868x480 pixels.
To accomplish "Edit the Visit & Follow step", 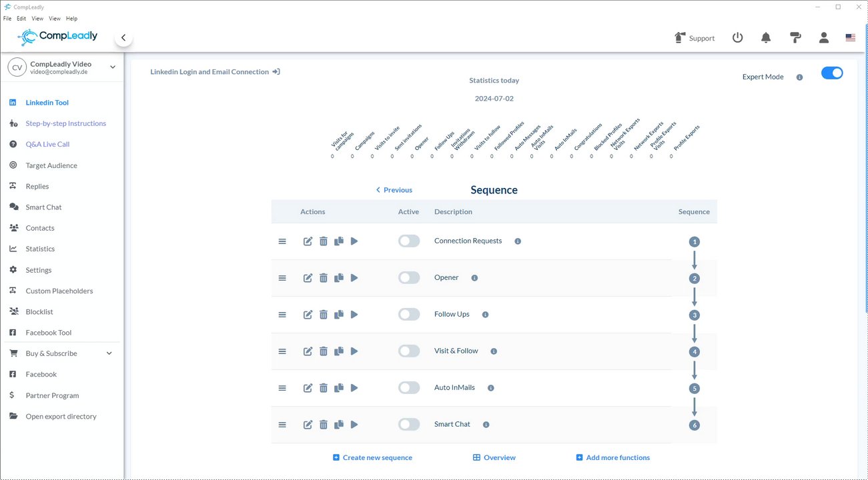I will pos(308,351).
